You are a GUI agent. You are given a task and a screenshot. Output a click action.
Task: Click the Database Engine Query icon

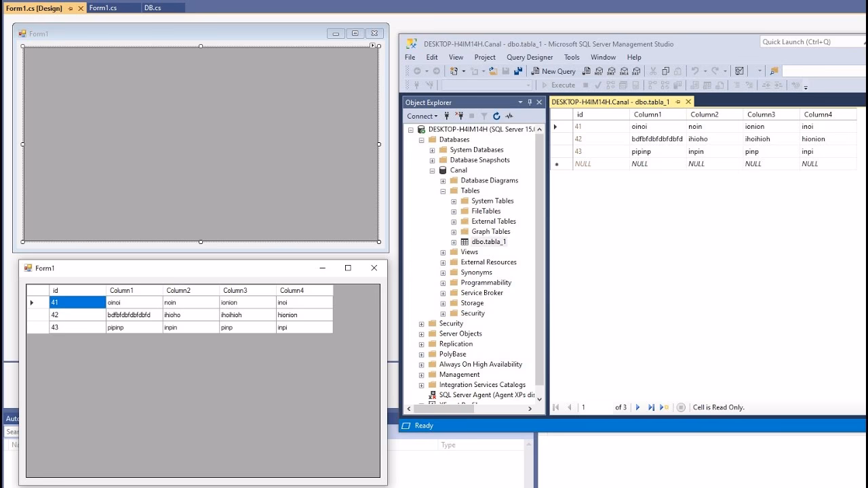[x=586, y=71]
